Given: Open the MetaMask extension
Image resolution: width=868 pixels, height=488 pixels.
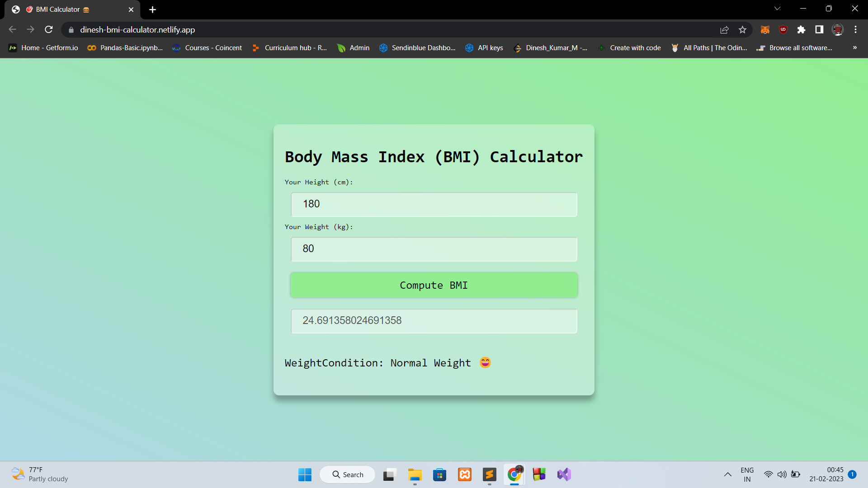Looking at the screenshot, I should coord(765,29).
